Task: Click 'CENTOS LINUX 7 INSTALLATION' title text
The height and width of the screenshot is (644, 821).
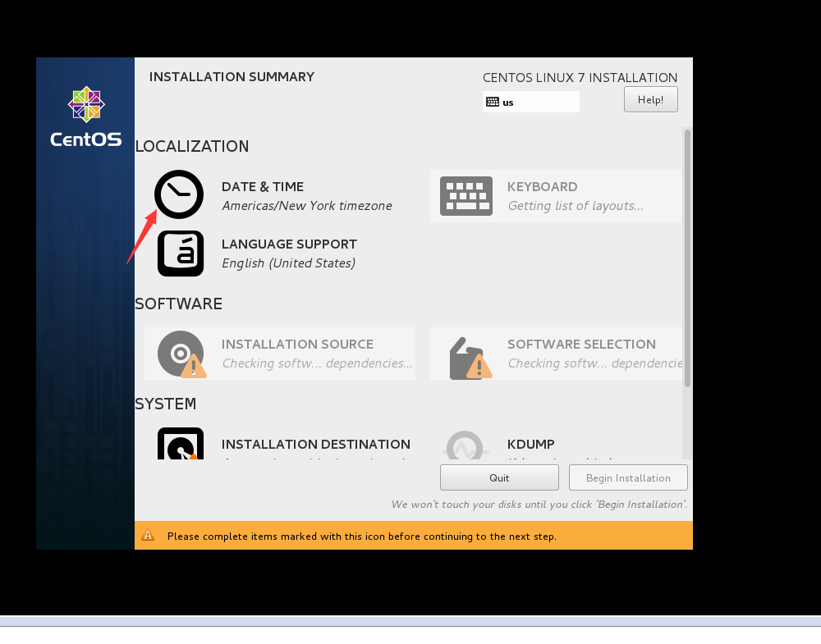Action: pos(580,78)
